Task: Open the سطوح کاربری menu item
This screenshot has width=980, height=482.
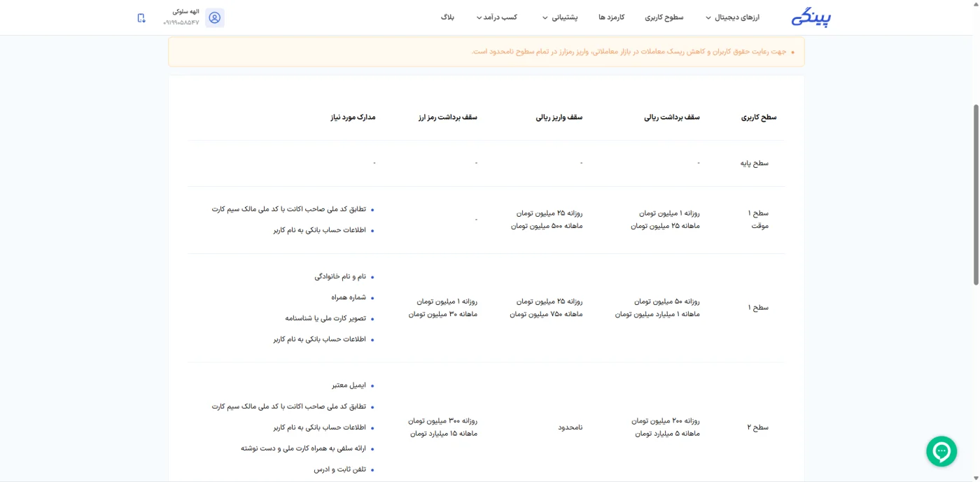Action: pos(664,17)
